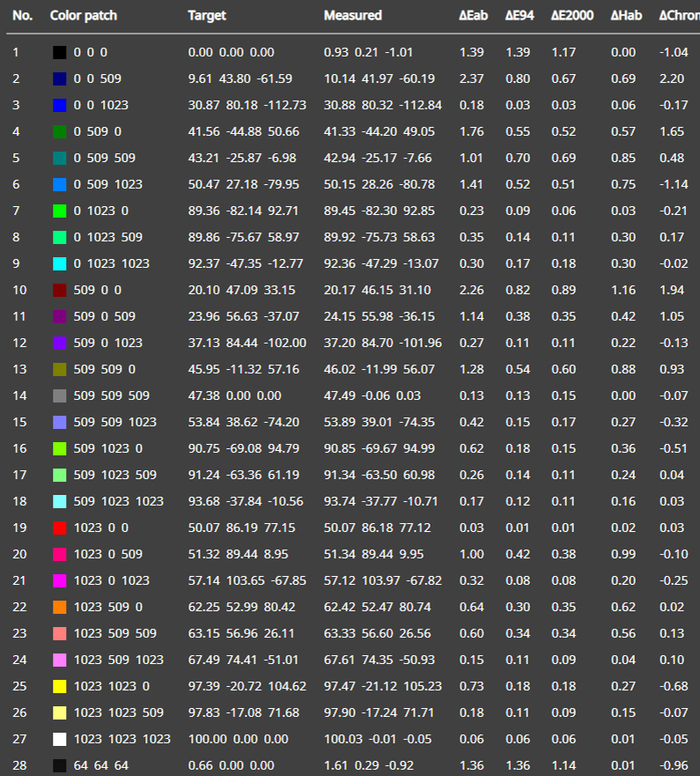Select the purple swatch for patch 509 0 509
700x776 pixels.
59,317
